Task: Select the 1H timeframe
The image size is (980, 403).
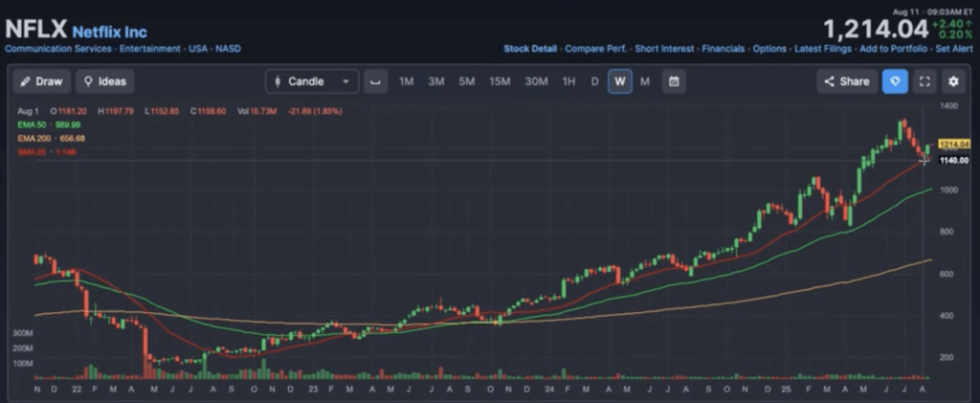Action: pyautogui.click(x=568, y=81)
